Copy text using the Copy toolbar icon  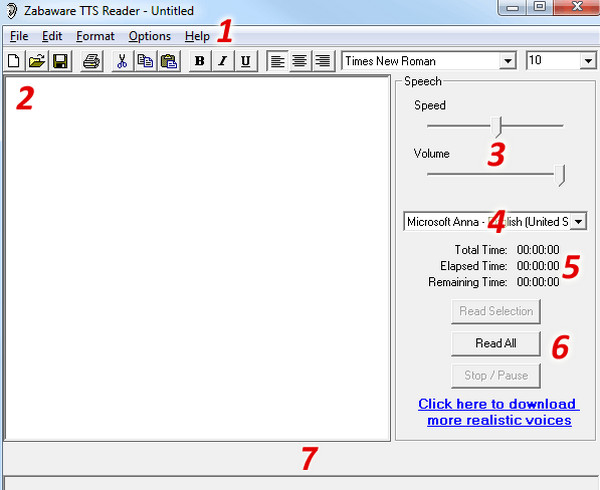pos(145,61)
